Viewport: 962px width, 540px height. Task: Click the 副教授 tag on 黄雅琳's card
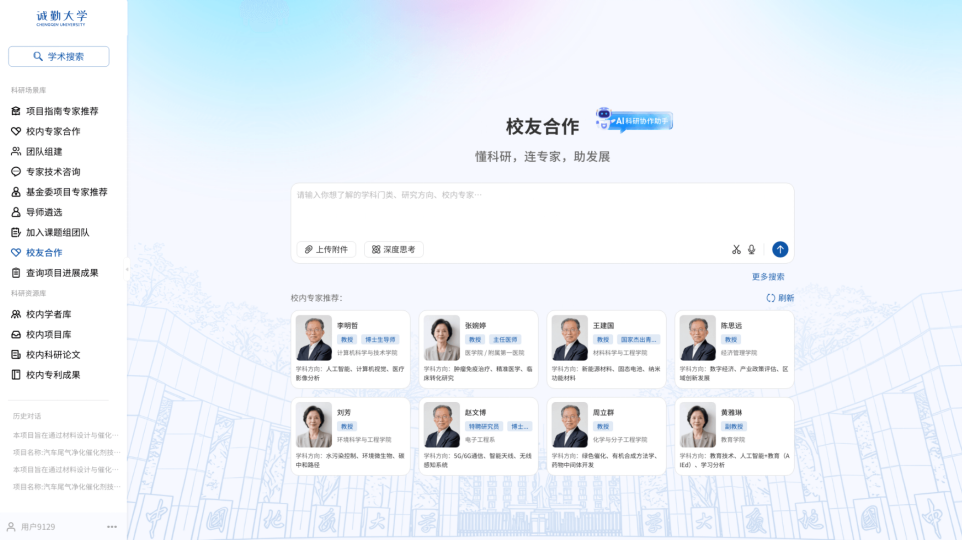point(734,426)
